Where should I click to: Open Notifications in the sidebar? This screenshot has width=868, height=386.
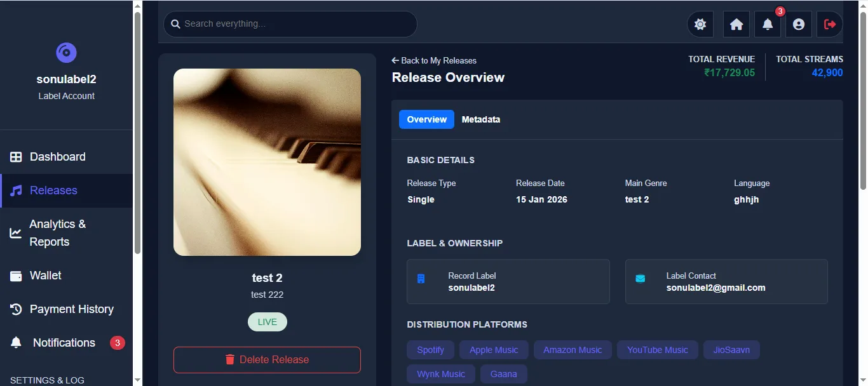(x=67, y=343)
